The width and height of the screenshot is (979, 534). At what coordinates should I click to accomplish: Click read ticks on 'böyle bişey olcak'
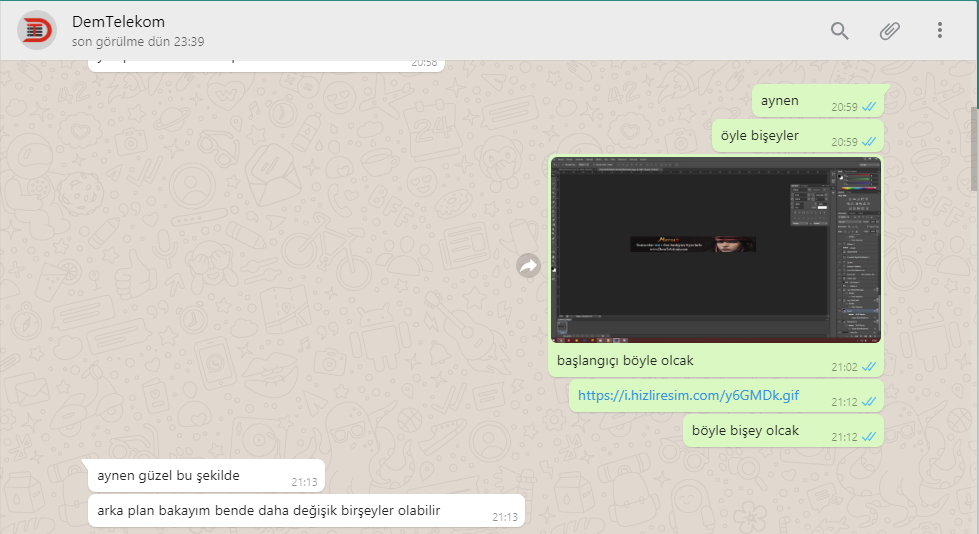(x=869, y=437)
